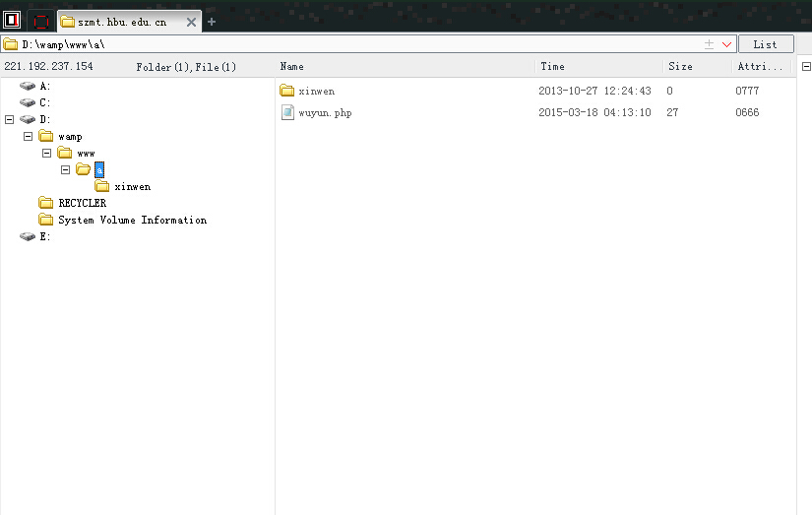Select RECYCLER folder in tree

click(83, 203)
